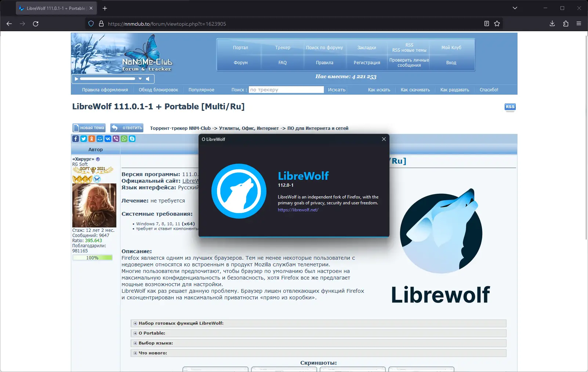Reload the current page

(36, 24)
